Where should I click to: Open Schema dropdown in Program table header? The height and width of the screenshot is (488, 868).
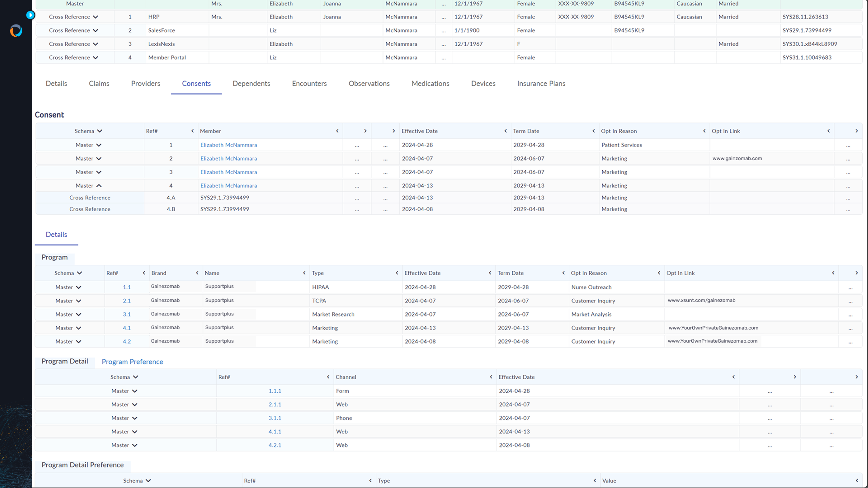click(80, 273)
